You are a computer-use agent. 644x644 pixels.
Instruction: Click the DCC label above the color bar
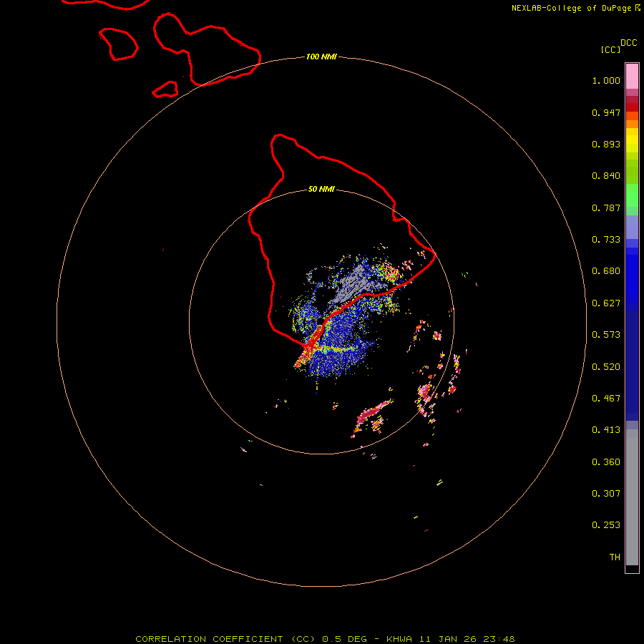tap(628, 43)
